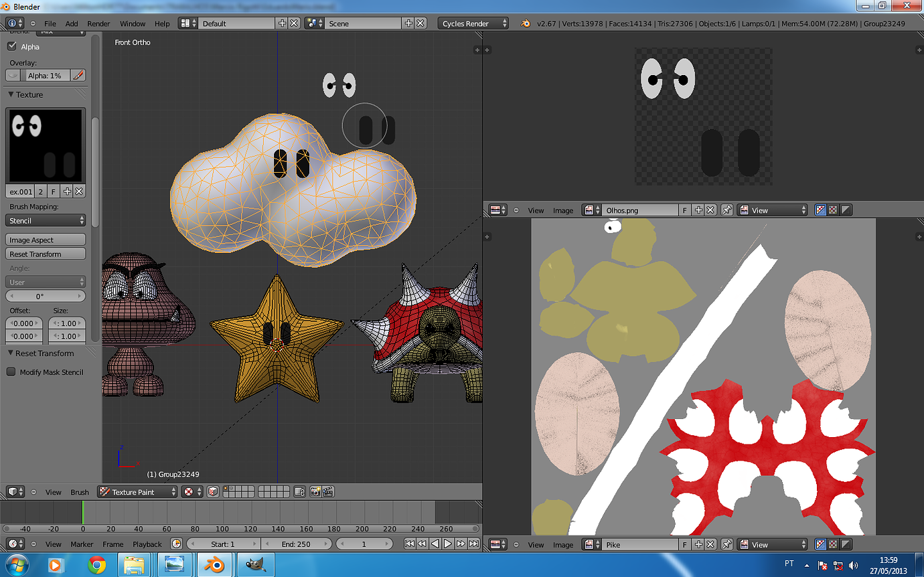924x577 pixels.
Task: Add new image beside Olhos.png
Action: (699, 210)
